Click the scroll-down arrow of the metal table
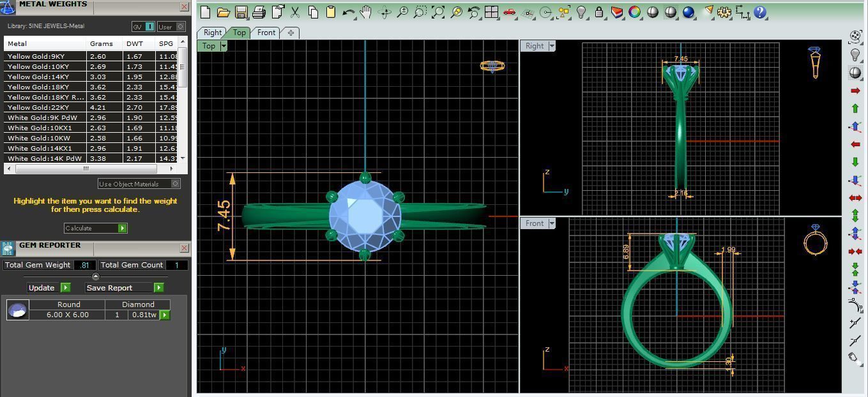 coord(183,158)
